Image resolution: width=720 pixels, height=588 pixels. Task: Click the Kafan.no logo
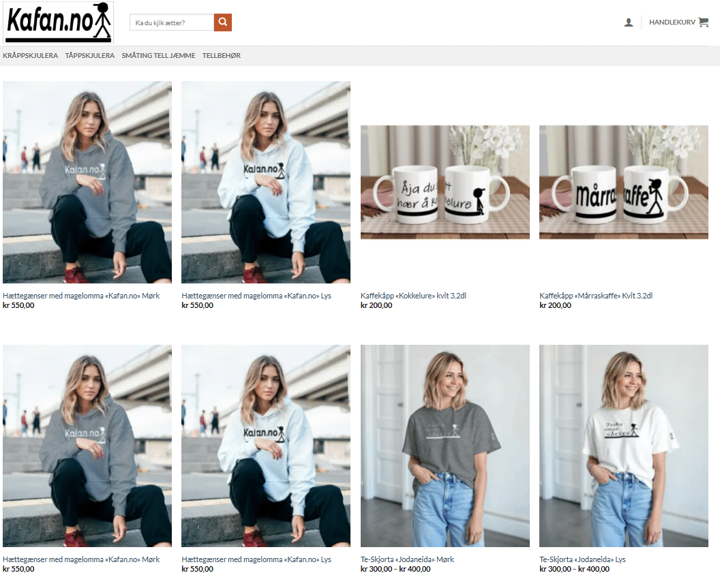[59, 22]
